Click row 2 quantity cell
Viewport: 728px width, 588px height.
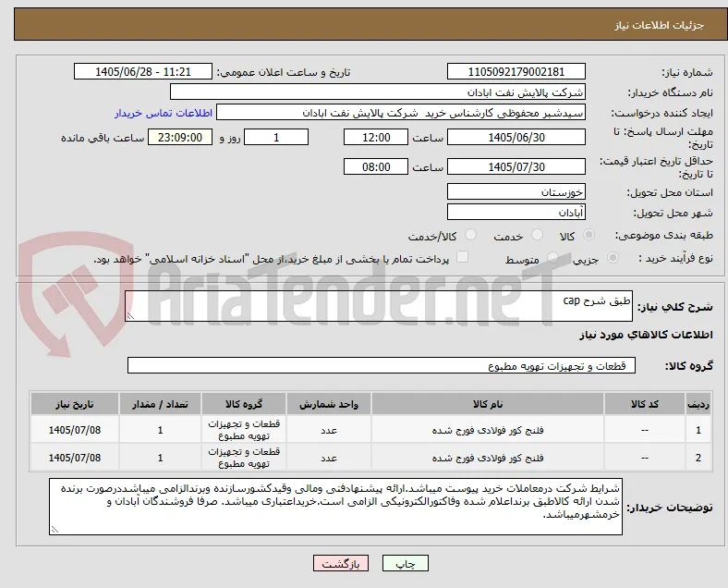click(x=160, y=458)
